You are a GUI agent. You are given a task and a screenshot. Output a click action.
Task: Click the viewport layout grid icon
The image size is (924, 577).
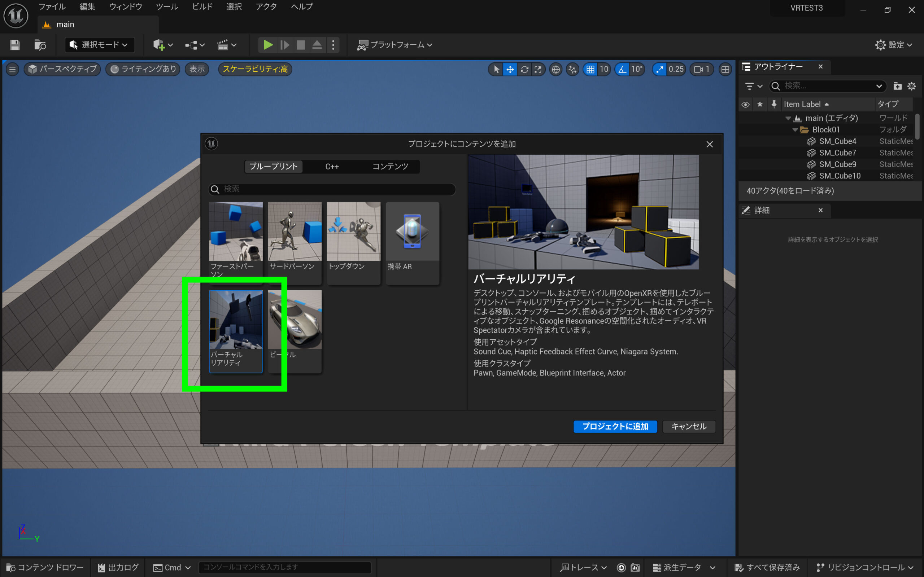pyautogui.click(x=725, y=69)
